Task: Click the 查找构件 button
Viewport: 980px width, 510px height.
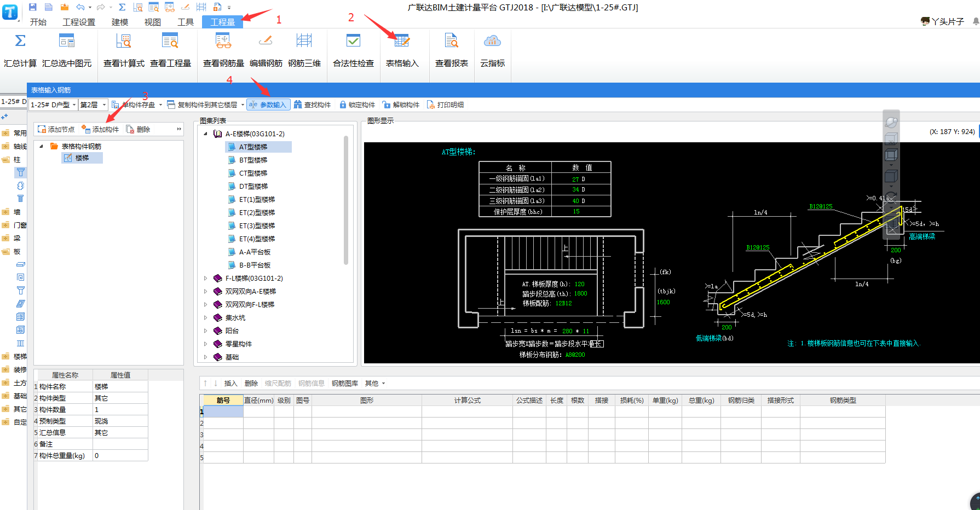Action: pos(312,105)
